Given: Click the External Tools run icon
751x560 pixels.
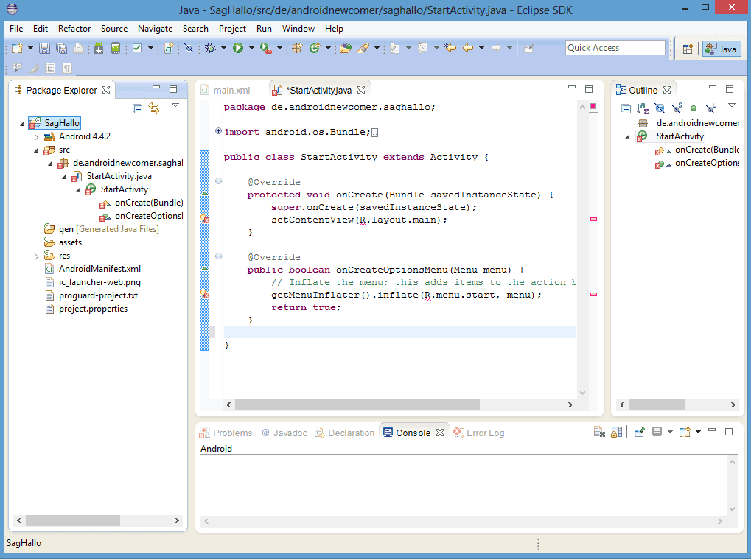Looking at the screenshot, I should (x=266, y=48).
